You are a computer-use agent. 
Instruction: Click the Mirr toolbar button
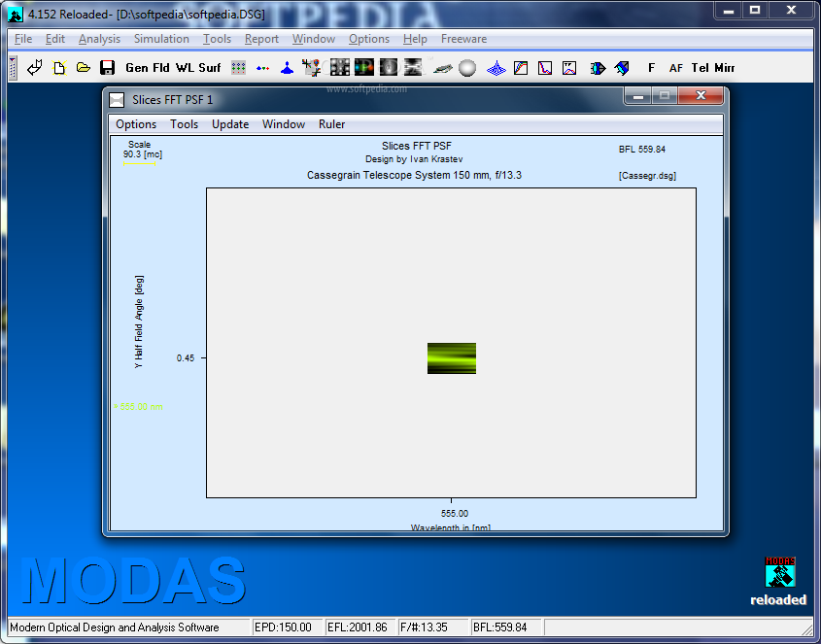(724, 68)
